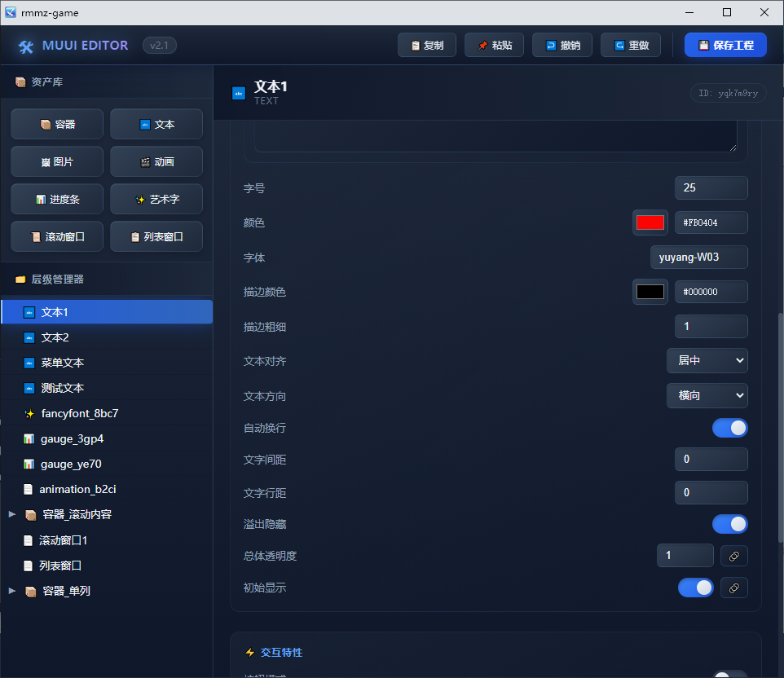Redo with the 重做 button

point(631,45)
